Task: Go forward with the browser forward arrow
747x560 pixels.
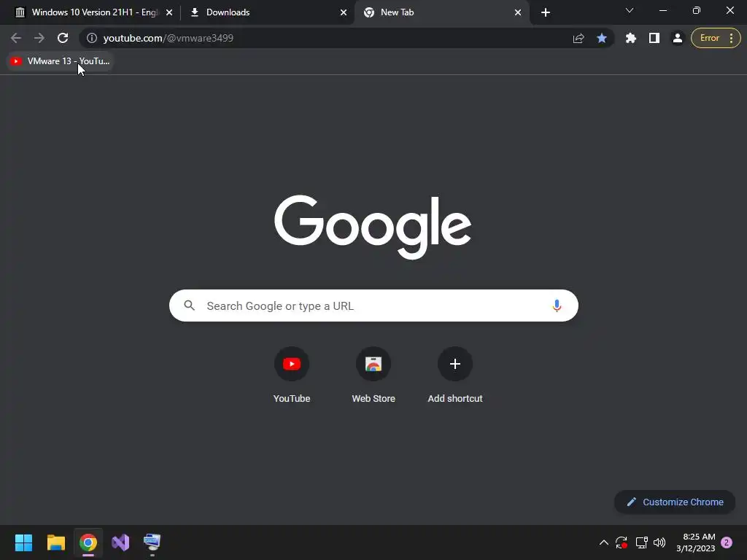Action: tap(39, 38)
